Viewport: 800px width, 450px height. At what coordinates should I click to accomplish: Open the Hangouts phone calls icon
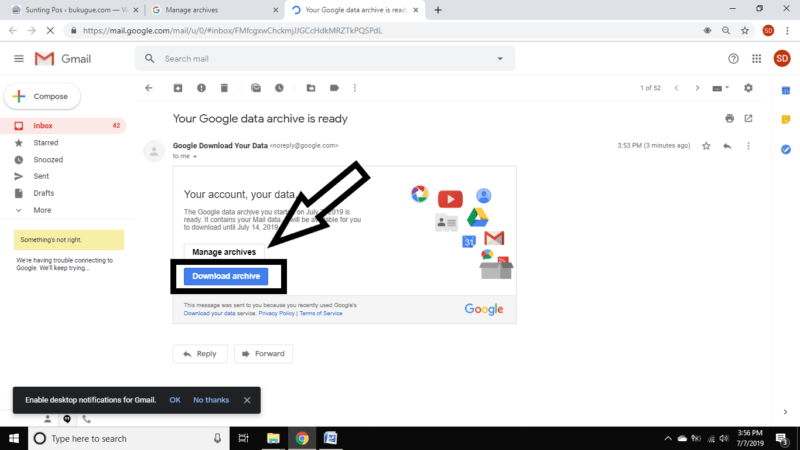coord(87,419)
